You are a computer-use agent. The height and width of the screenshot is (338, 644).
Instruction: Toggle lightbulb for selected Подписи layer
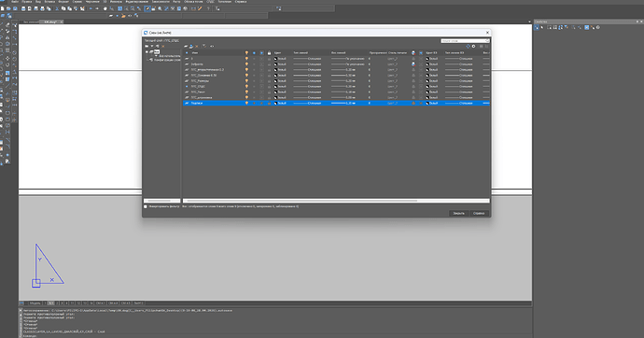point(246,103)
